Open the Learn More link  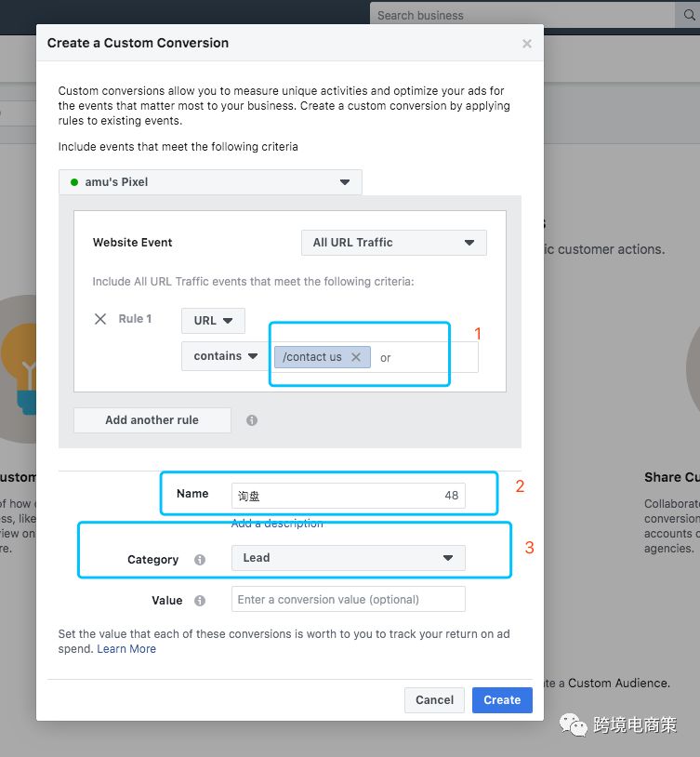(x=126, y=649)
